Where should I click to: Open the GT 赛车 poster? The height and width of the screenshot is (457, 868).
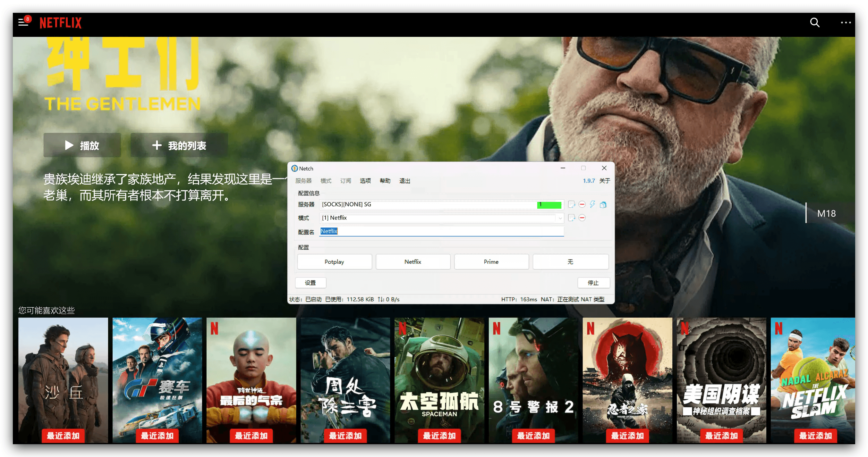click(x=157, y=380)
